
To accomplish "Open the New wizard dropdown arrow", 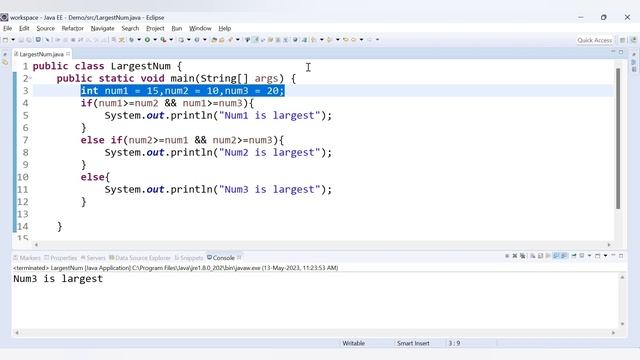I will [x=13, y=40].
